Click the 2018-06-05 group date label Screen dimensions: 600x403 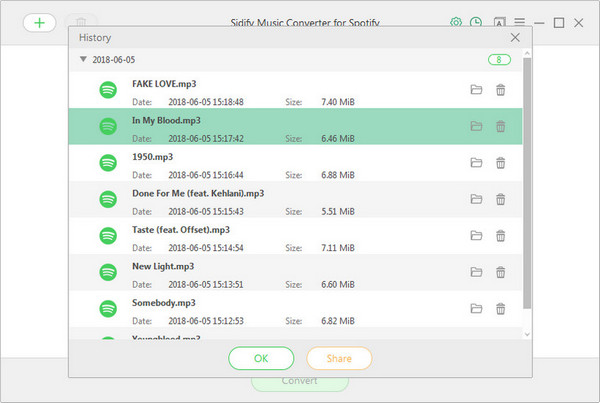[x=114, y=60]
